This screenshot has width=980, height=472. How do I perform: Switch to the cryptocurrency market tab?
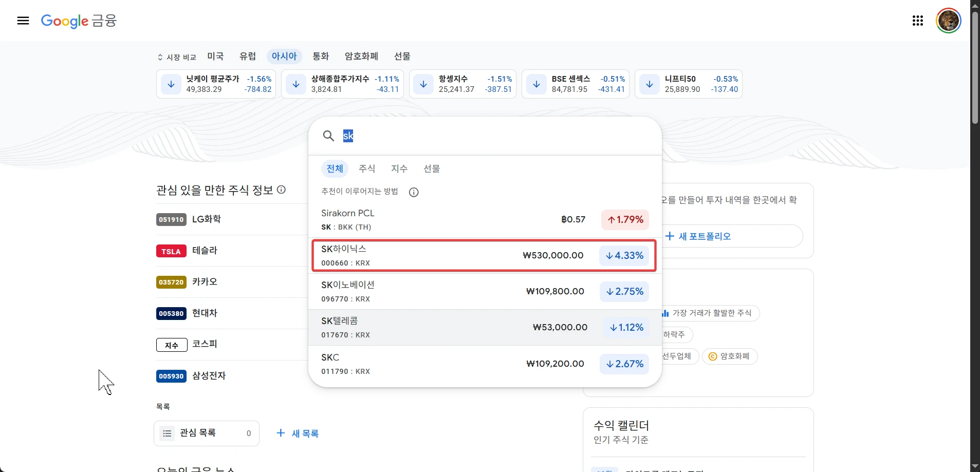[361, 56]
